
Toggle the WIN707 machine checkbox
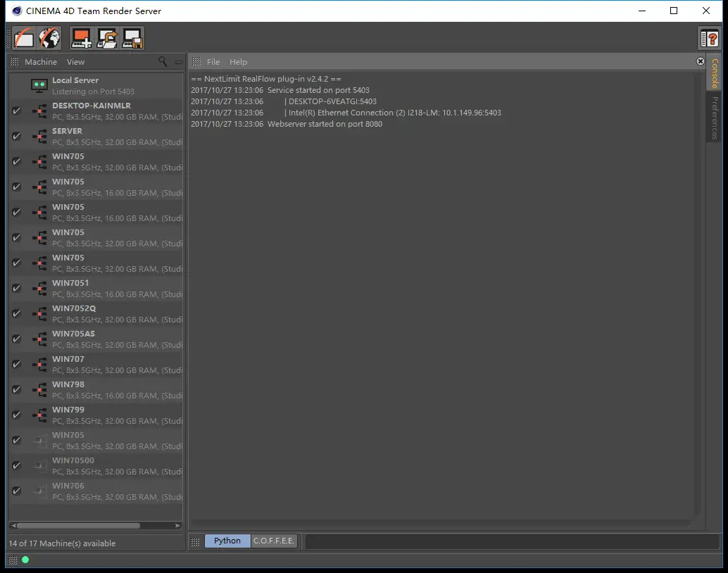click(16, 364)
